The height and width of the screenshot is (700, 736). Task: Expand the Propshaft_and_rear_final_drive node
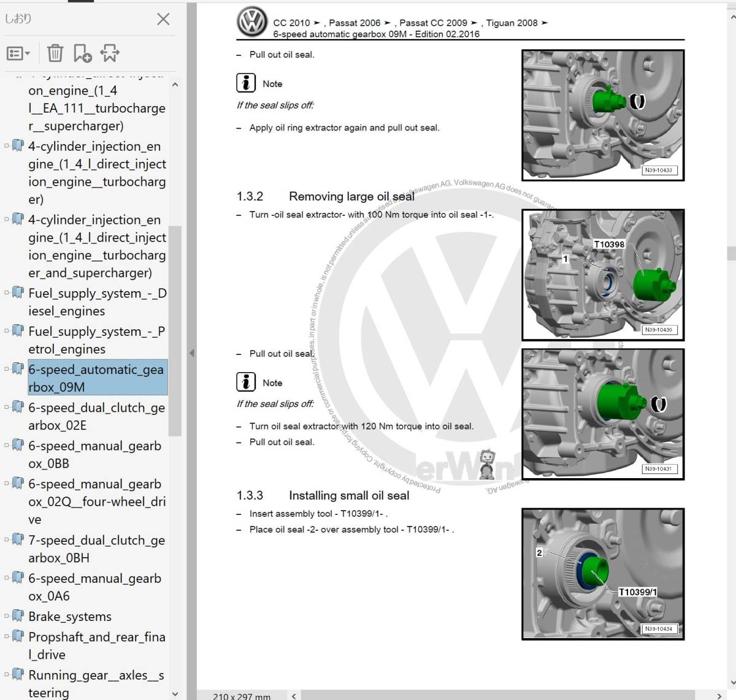coord(7,636)
